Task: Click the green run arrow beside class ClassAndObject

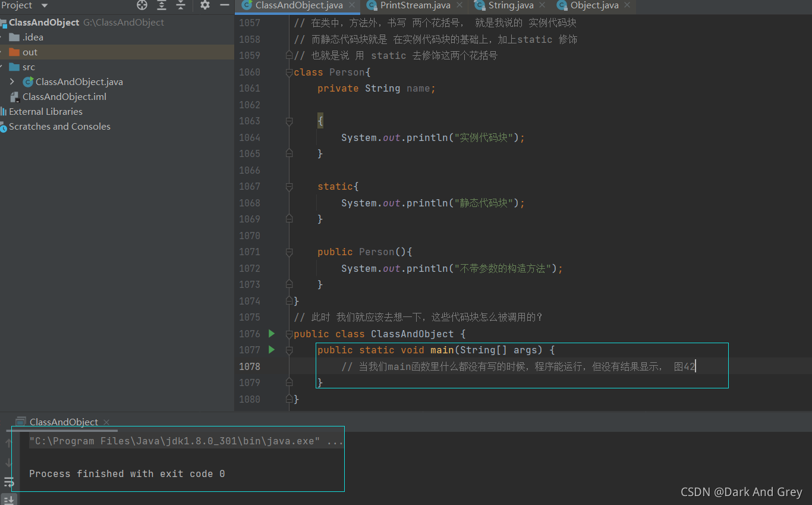Action: pyautogui.click(x=272, y=334)
